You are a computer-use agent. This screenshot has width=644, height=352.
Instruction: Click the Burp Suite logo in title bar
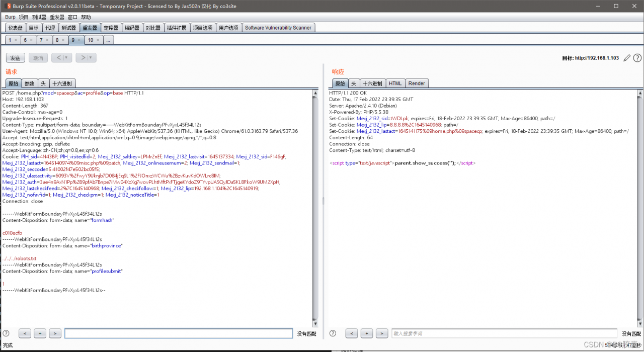click(x=8, y=6)
